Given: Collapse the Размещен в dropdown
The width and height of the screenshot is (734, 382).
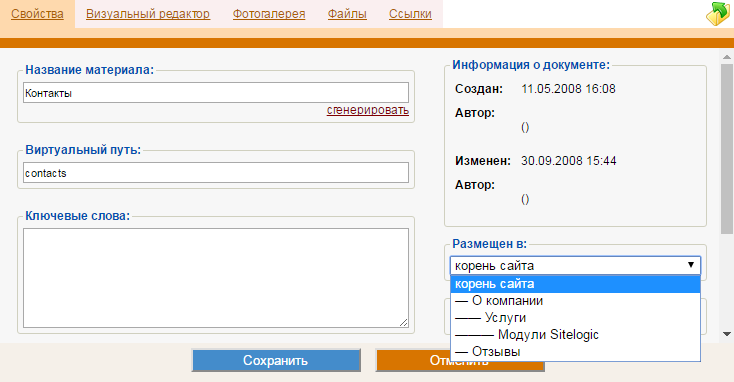Looking at the screenshot, I should (575, 265).
